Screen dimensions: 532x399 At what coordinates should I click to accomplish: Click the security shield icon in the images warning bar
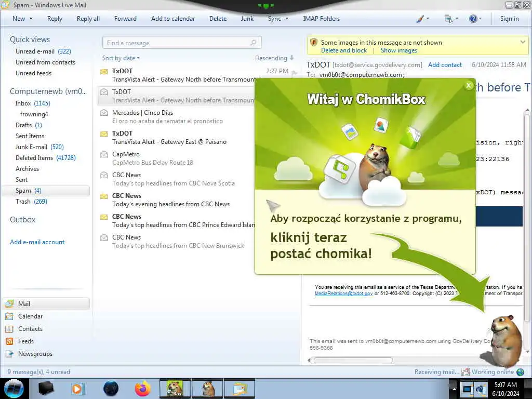click(x=314, y=43)
